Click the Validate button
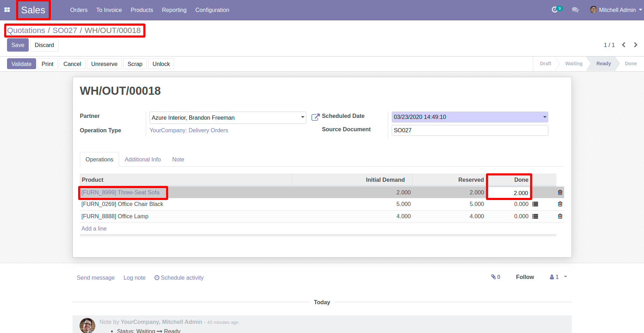The width and height of the screenshot is (644, 333). pyautogui.click(x=21, y=64)
